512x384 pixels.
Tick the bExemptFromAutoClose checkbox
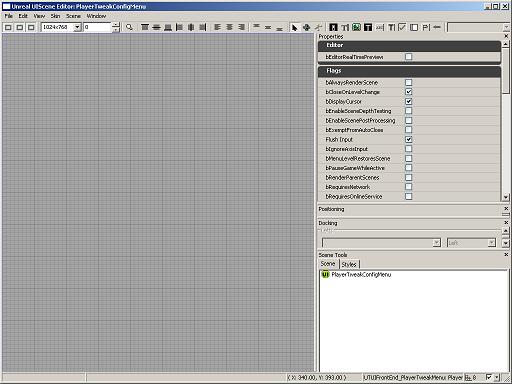408,130
